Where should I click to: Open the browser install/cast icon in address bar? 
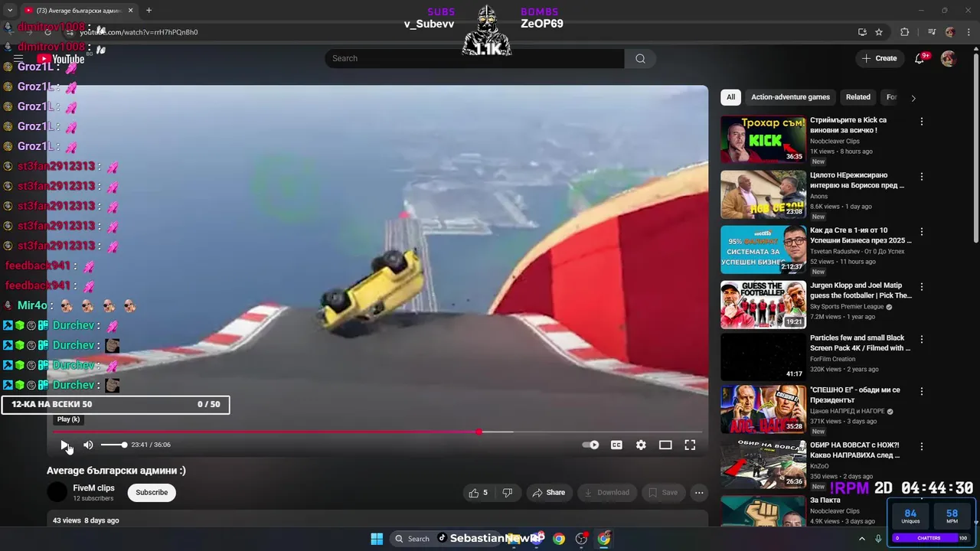[862, 32]
